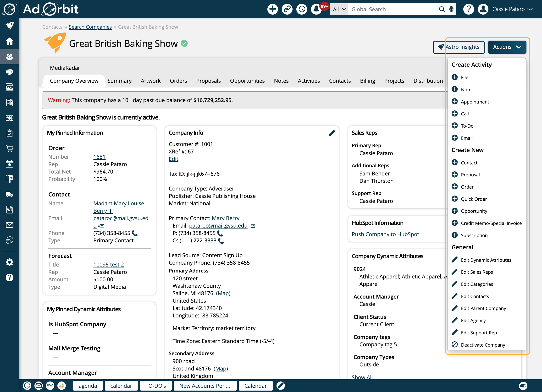Switch to the Opportunities tab
Viewport: 542px width, 392px height.
point(247,81)
